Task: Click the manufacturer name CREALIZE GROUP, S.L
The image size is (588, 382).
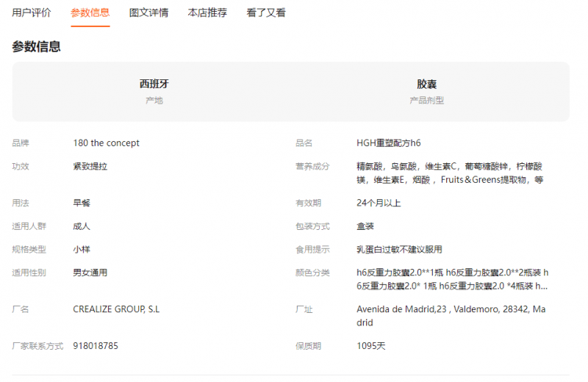Action: click(x=116, y=309)
